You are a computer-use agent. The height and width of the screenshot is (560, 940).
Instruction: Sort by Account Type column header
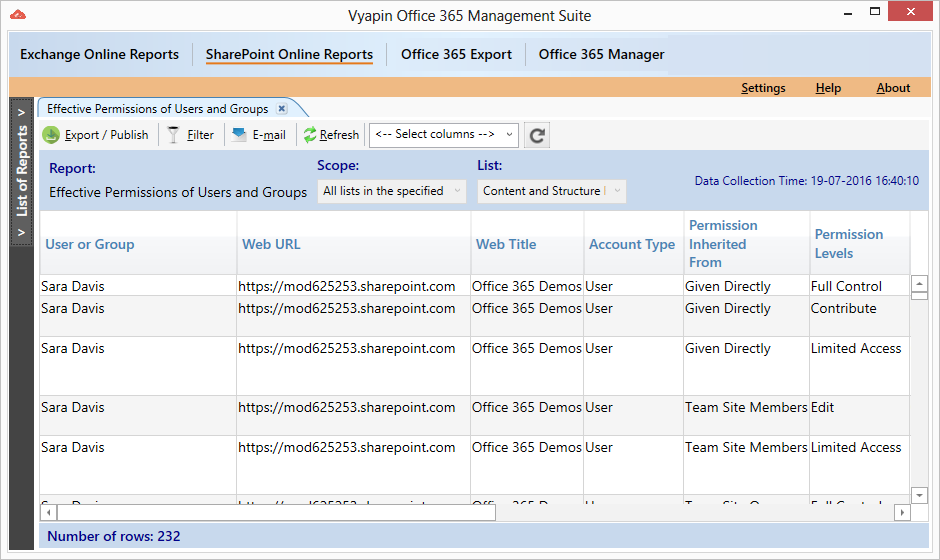tap(632, 244)
